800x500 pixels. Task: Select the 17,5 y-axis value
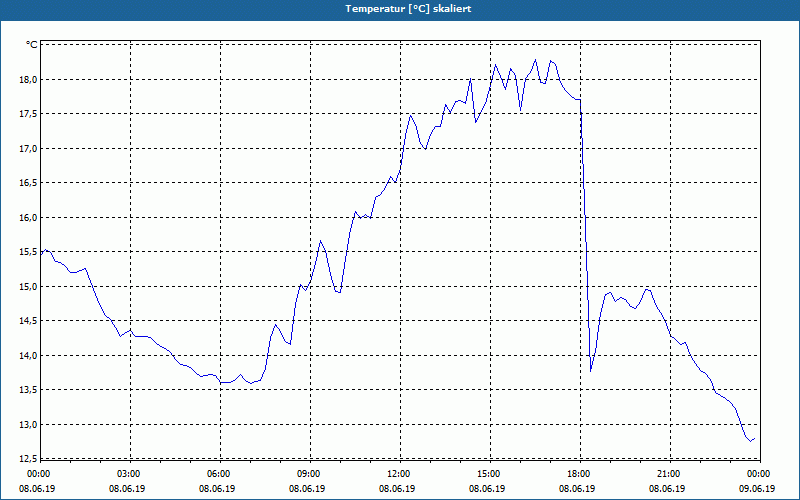pos(29,114)
